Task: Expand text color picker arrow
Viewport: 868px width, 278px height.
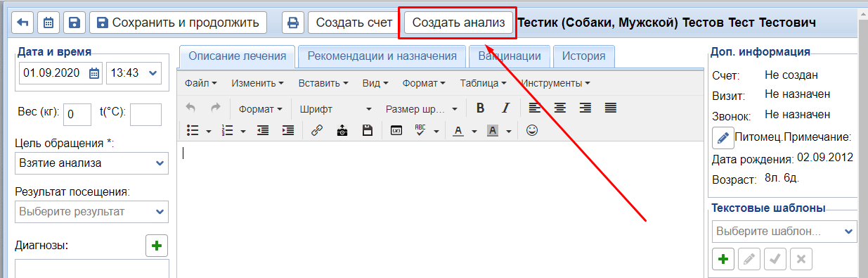Action: pos(474,131)
